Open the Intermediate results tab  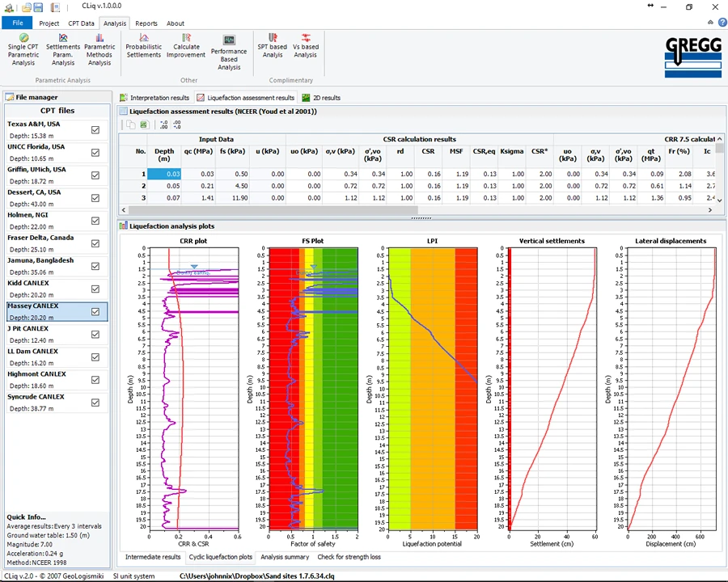pyautogui.click(x=153, y=556)
